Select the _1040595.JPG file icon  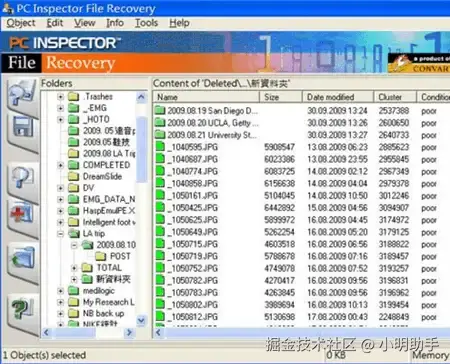point(160,147)
